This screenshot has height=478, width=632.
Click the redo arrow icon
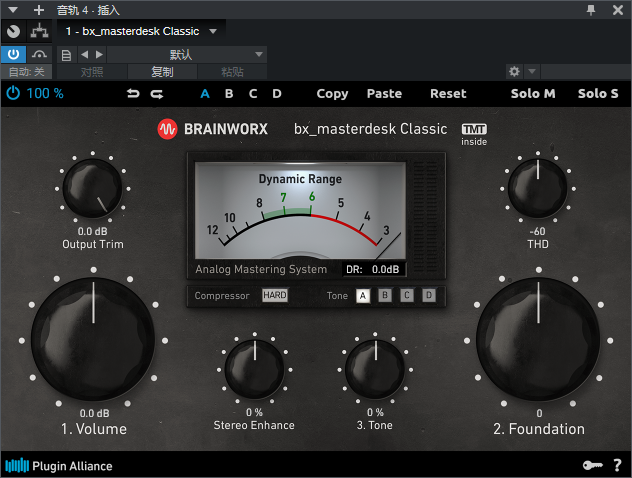click(x=157, y=94)
